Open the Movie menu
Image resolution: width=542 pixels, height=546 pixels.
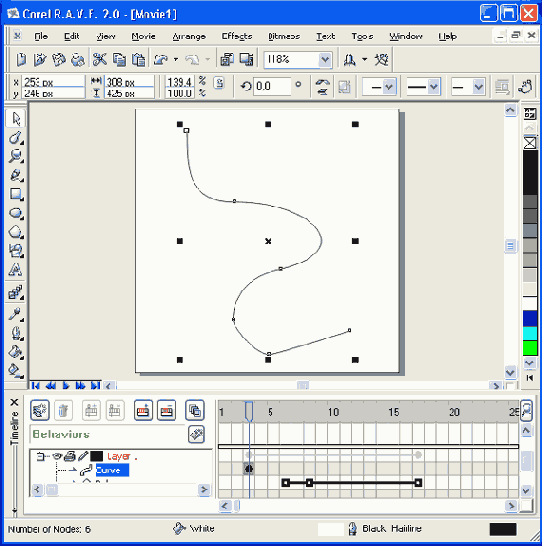coord(143,36)
